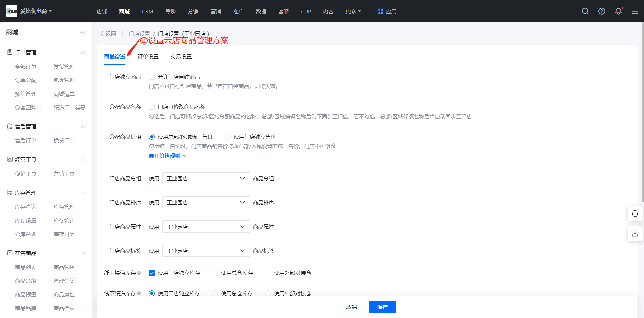Click the 取消 button
Screen dimensions: 644x318
[x=351, y=307]
